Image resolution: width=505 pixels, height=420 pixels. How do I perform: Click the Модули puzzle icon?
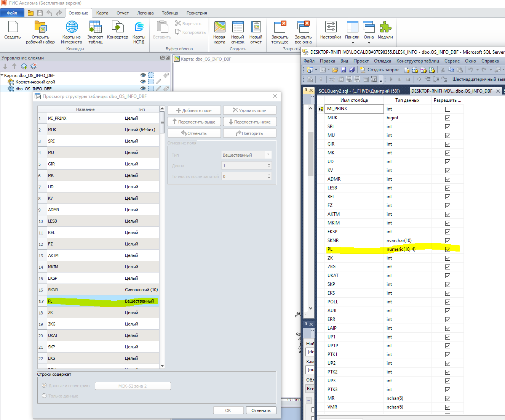tap(385, 27)
